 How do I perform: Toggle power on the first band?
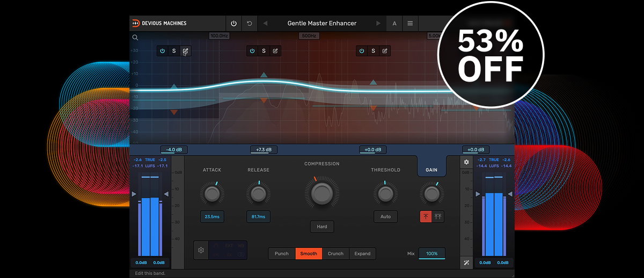(x=163, y=51)
